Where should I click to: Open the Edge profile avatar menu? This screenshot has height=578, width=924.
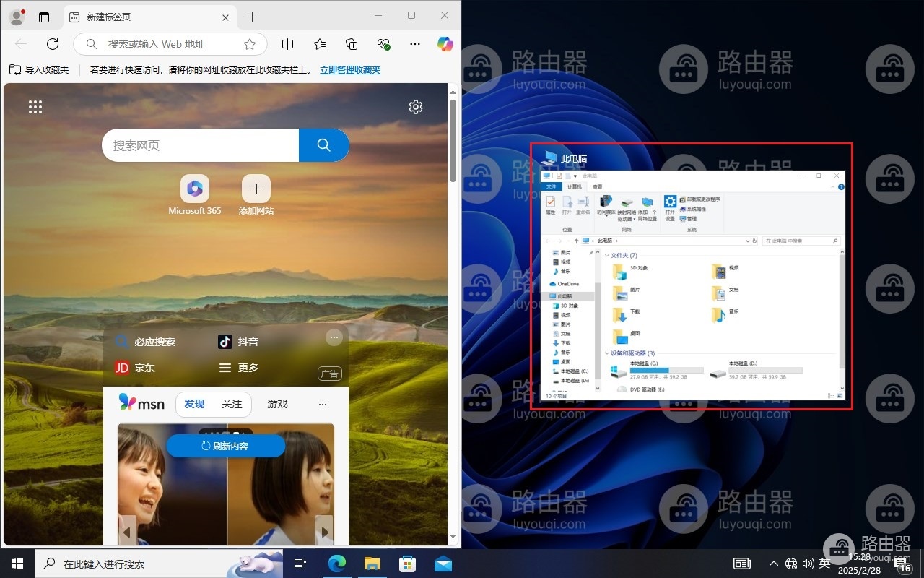[x=17, y=17]
